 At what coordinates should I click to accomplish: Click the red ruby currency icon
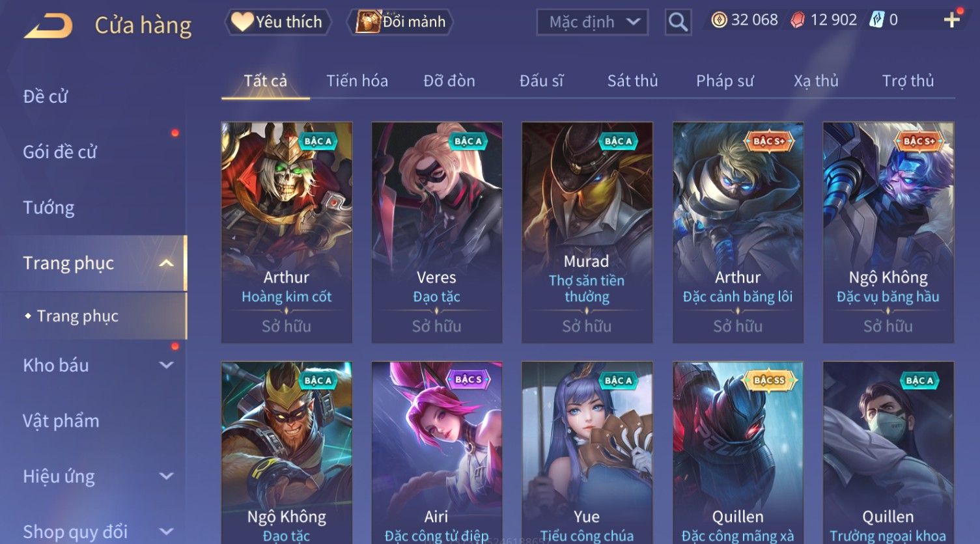tap(798, 20)
